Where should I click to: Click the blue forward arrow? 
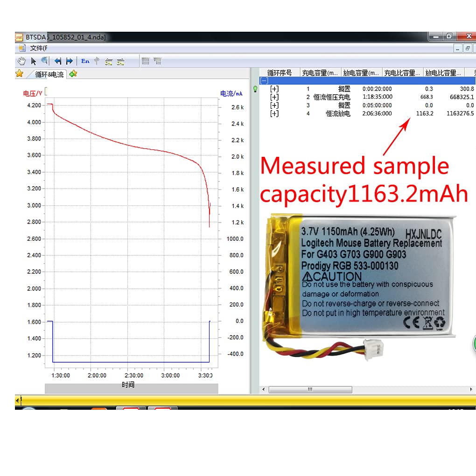click(70, 61)
